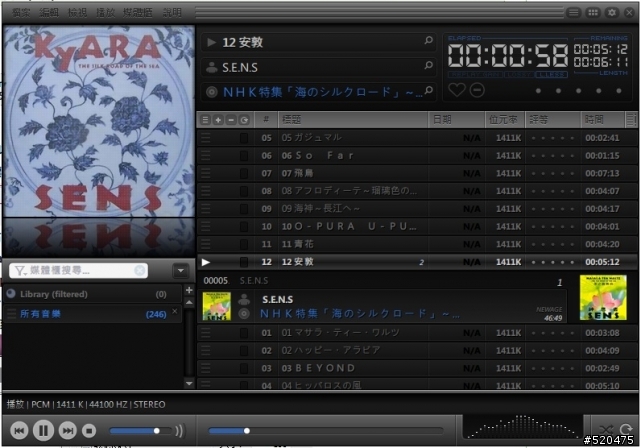Tick checkbox for track 11 青花
640x448 pixels.
pyautogui.click(x=244, y=244)
